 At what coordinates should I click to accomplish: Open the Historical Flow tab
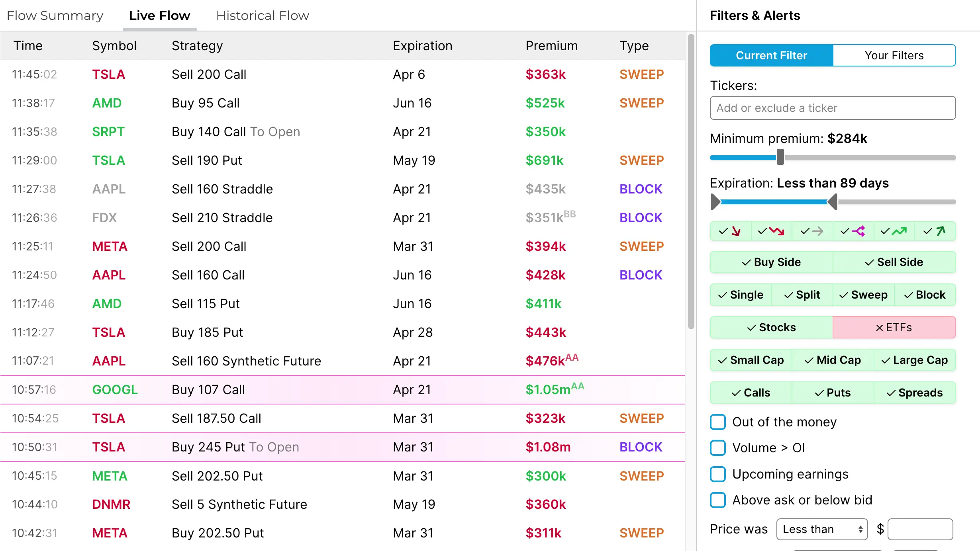click(263, 16)
